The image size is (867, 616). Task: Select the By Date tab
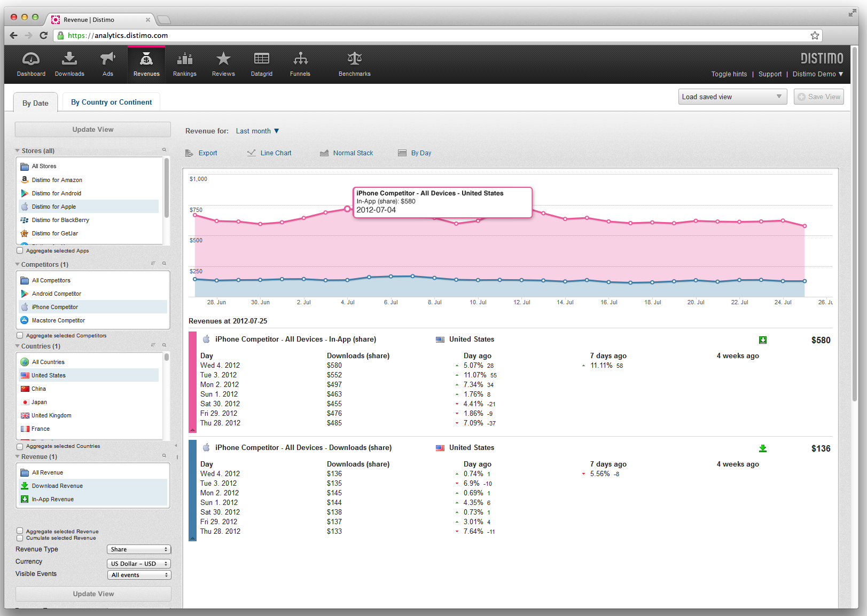35,103
